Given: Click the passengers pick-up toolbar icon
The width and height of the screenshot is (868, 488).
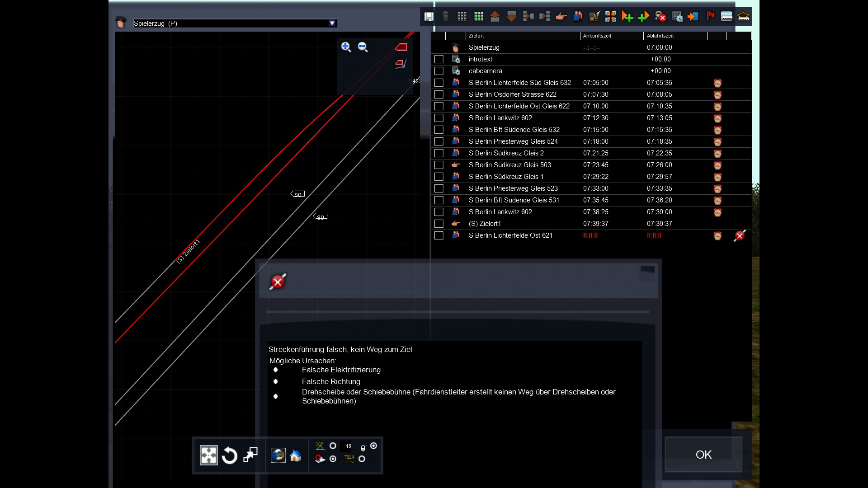Looking at the screenshot, I should [x=577, y=17].
